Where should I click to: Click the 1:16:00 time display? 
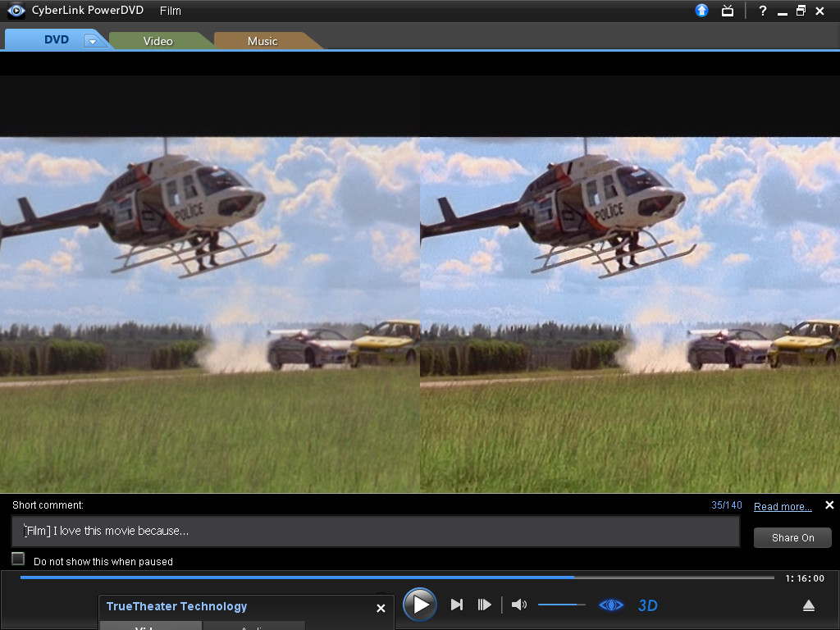tap(805, 578)
